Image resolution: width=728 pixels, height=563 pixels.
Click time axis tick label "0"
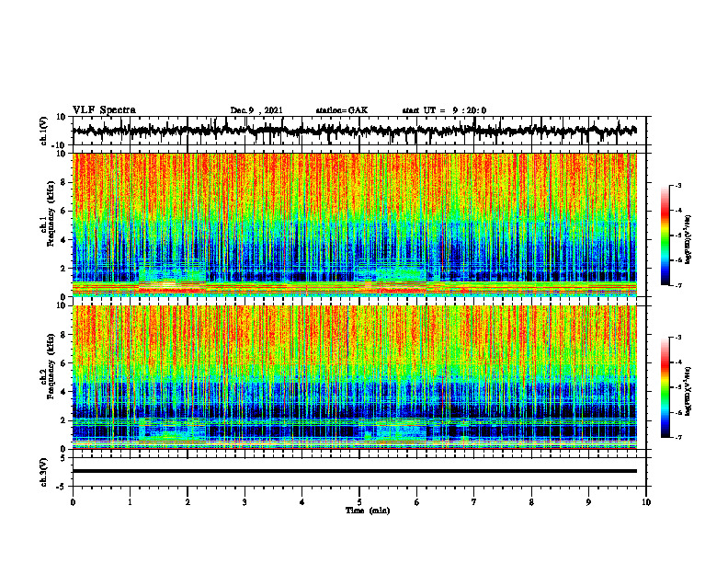(x=73, y=502)
